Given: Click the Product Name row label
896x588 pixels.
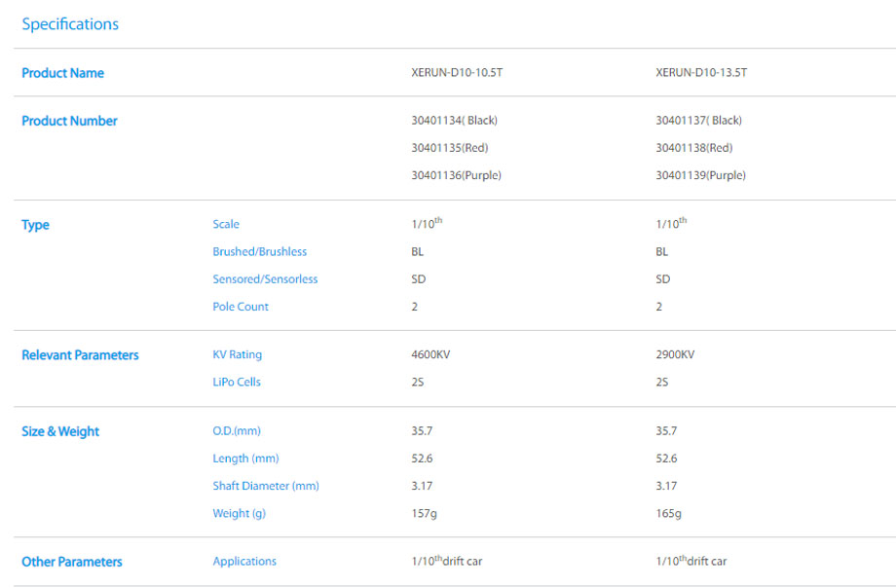Looking at the screenshot, I should pyautogui.click(x=62, y=73).
